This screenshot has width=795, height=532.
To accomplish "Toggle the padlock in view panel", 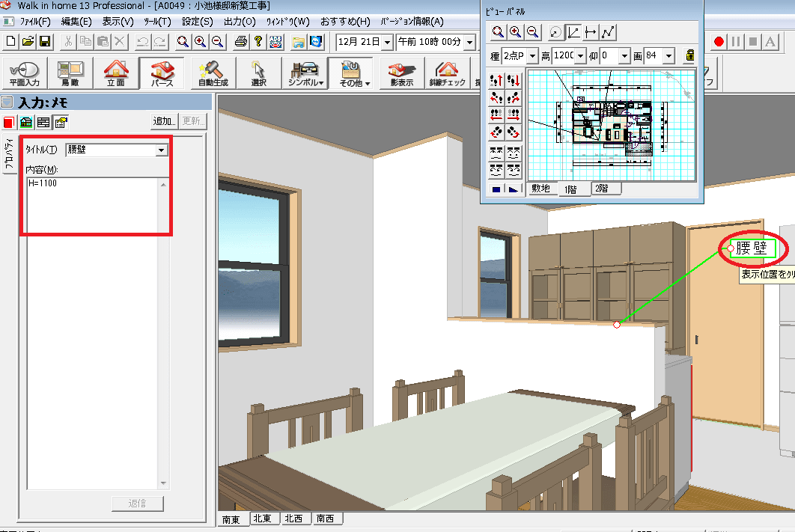I will pyautogui.click(x=691, y=55).
